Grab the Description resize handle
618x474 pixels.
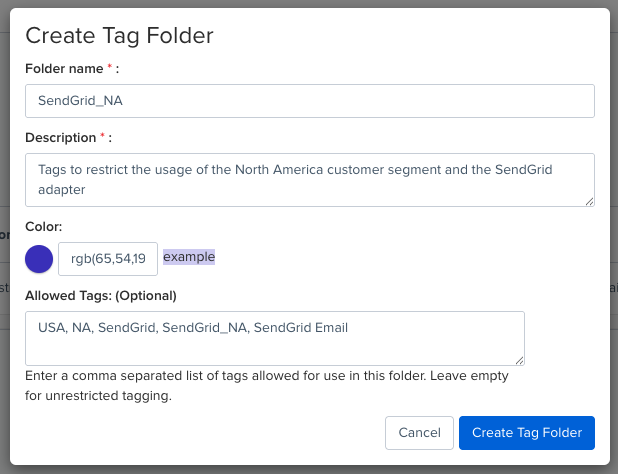click(589, 202)
